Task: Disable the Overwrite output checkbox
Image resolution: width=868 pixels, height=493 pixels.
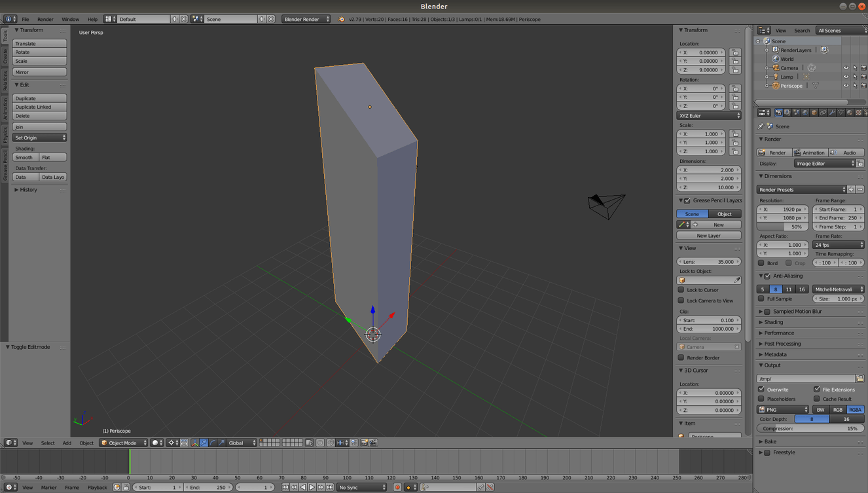Action: [761, 390]
